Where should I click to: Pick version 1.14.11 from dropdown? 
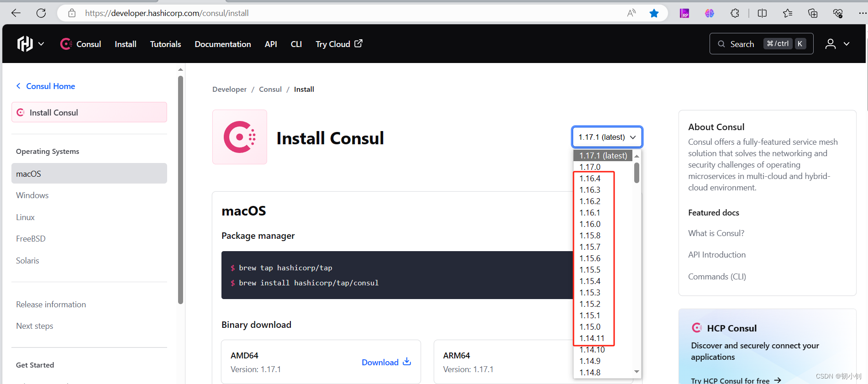[603, 338]
